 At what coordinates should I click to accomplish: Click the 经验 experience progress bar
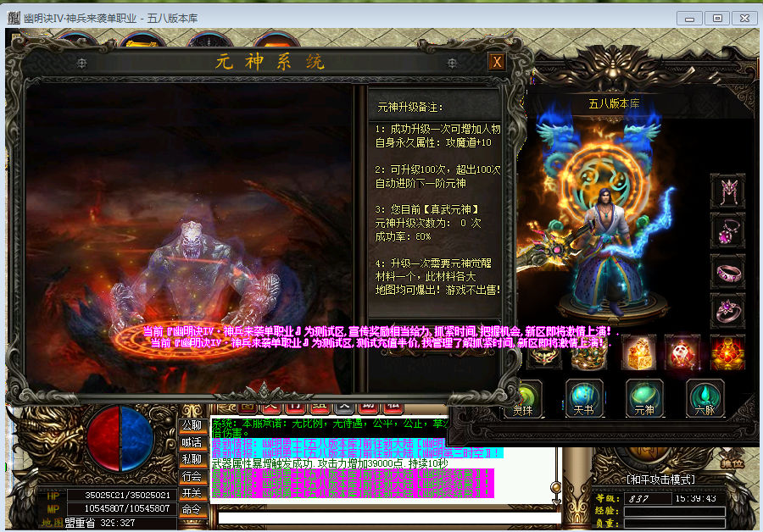click(675, 512)
